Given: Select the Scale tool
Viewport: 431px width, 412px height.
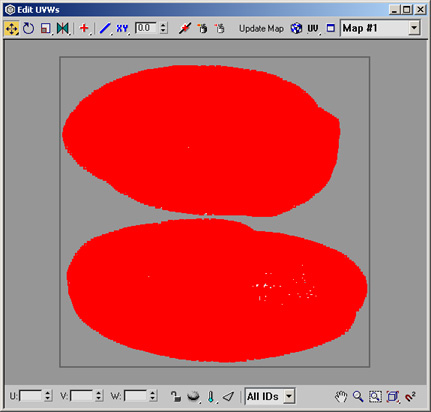Looking at the screenshot, I should tap(46, 29).
